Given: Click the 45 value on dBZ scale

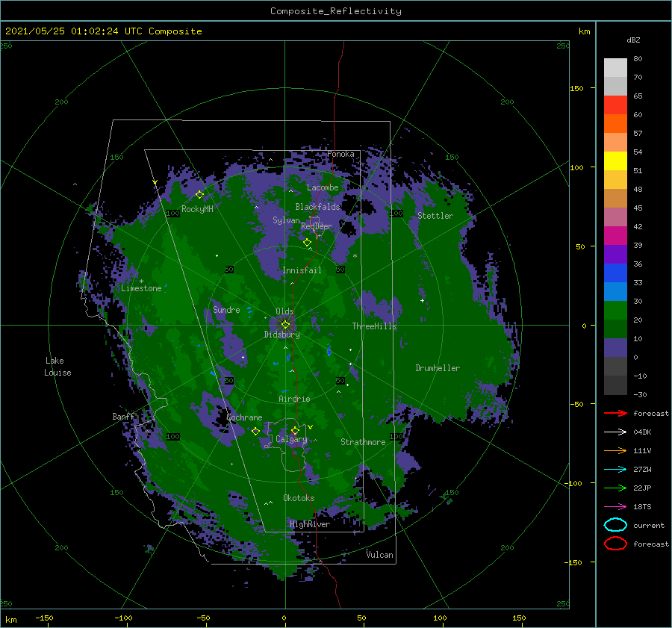Looking at the screenshot, I should 638,208.
